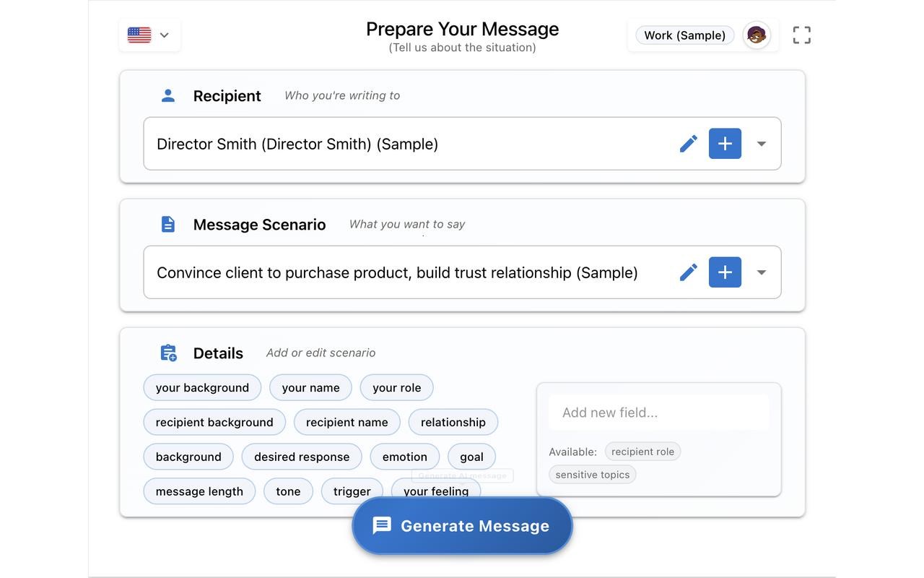Add a new recipient with plus button

[725, 144]
